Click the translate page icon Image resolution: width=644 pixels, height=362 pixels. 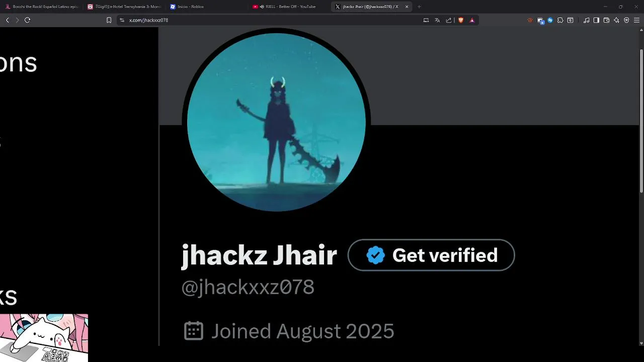pyautogui.click(x=437, y=20)
